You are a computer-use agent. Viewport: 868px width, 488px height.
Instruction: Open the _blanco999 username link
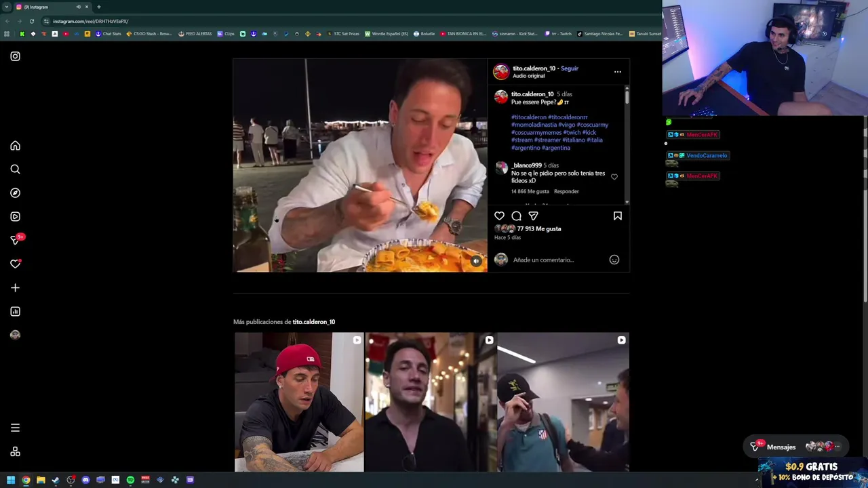526,165
